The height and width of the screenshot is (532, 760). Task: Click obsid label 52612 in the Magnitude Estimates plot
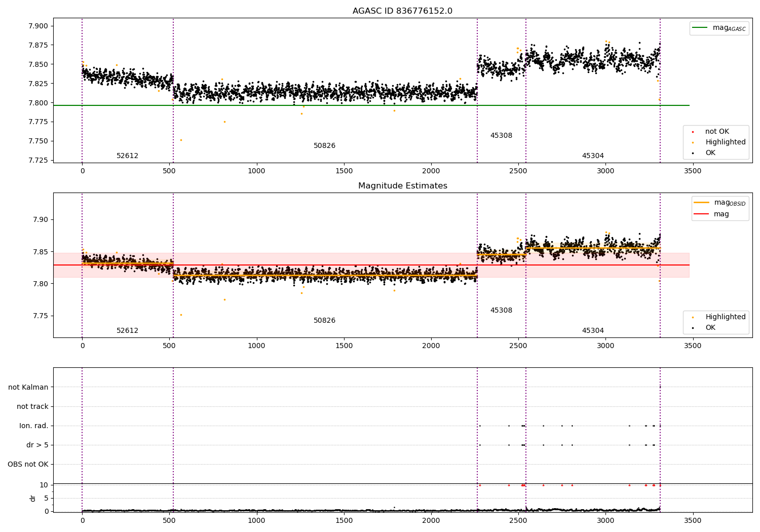tap(127, 331)
